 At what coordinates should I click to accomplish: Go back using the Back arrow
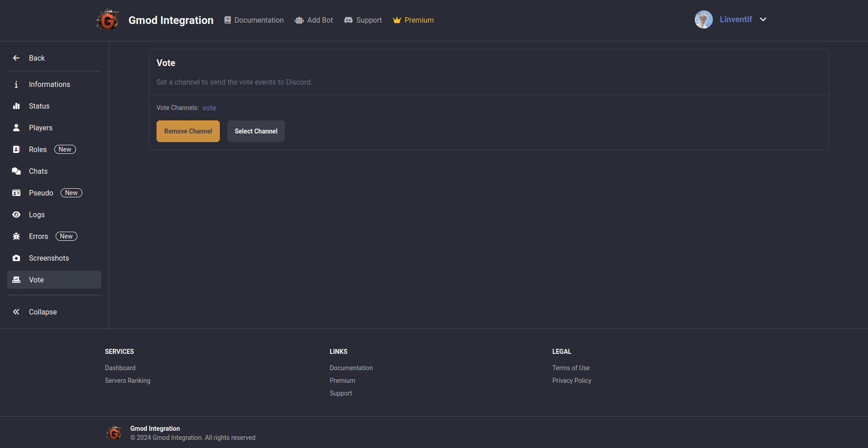pyautogui.click(x=16, y=58)
